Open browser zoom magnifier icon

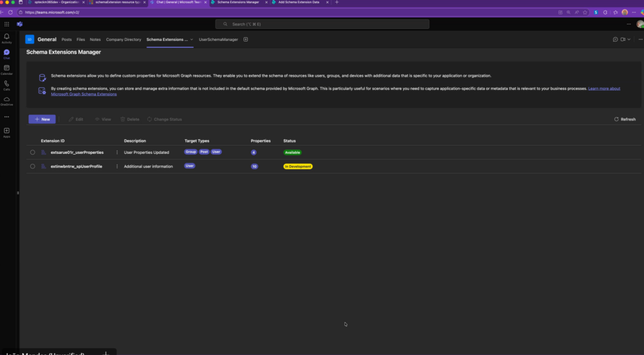tap(569, 13)
